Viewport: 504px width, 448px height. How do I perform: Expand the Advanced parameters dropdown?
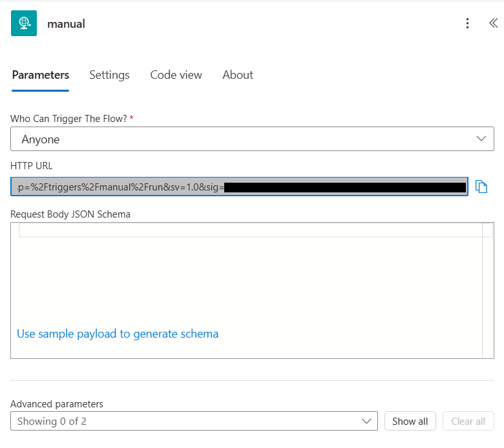click(194, 422)
